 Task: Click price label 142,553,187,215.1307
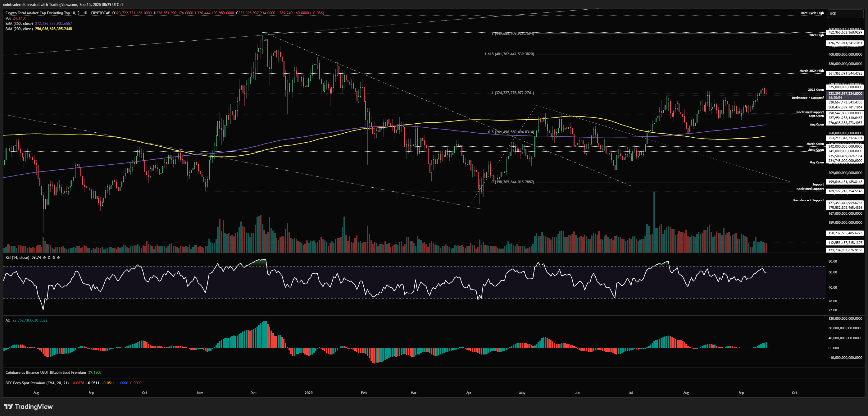coord(845,243)
